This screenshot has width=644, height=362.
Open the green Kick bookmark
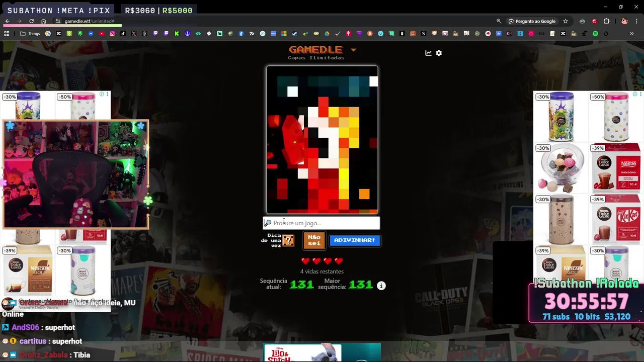(177, 34)
